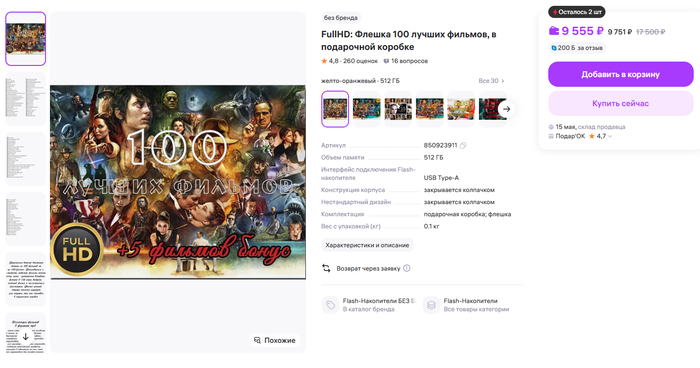Click '0.1 кг' weight value
This screenshot has width=700, height=368.
point(432,226)
